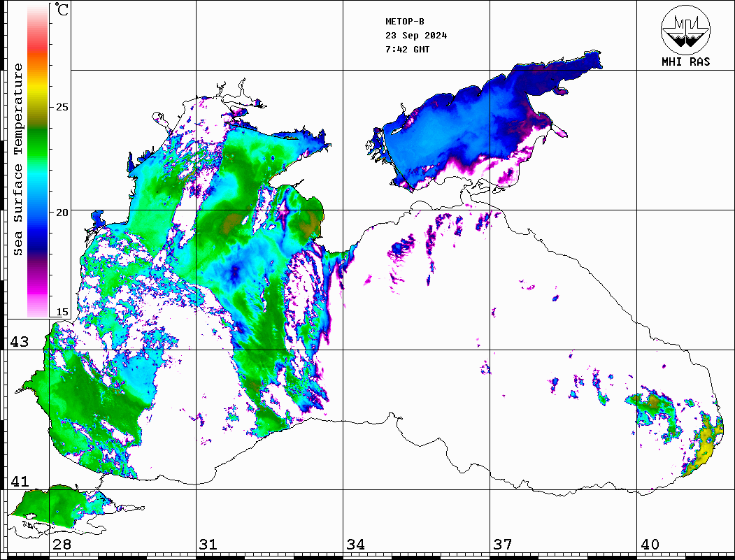The height and width of the screenshot is (560, 735).
Task: Click latitude label '43'
Action: pyautogui.click(x=20, y=342)
